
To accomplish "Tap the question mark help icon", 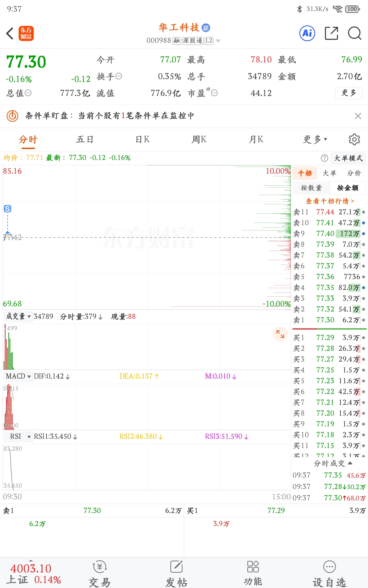I will pos(325,158).
